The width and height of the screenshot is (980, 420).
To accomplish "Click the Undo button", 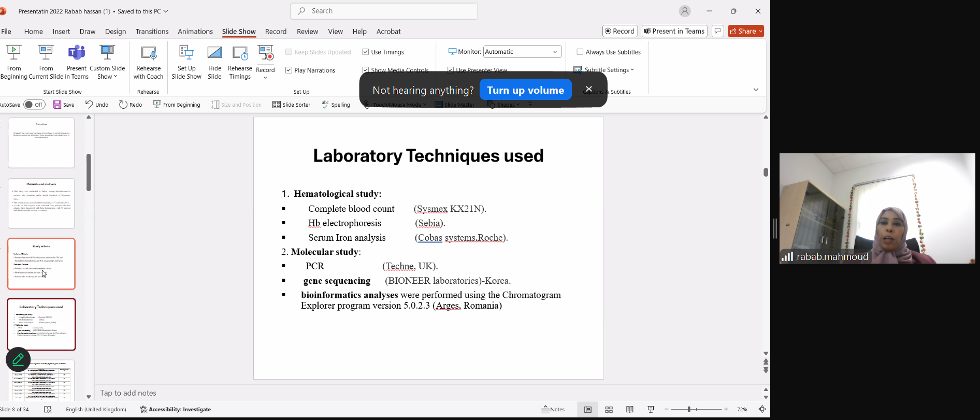I will (97, 105).
